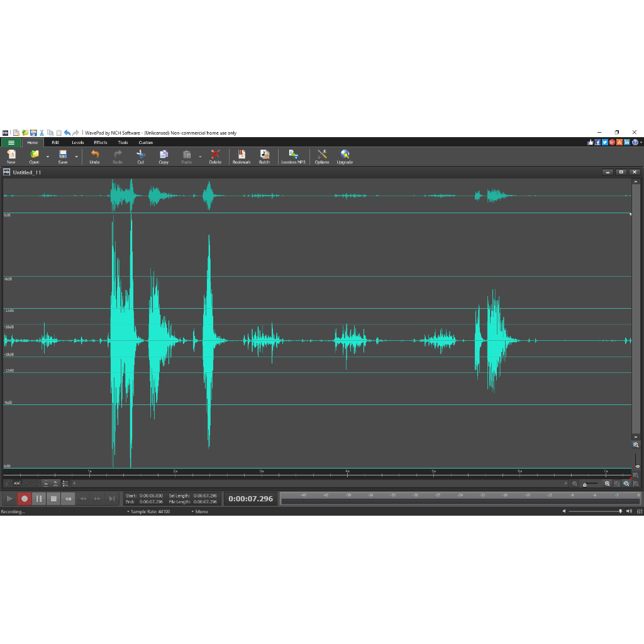Screen dimensions: 644x644
Task: Toggle the red Record button
Action: (x=25, y=499)
